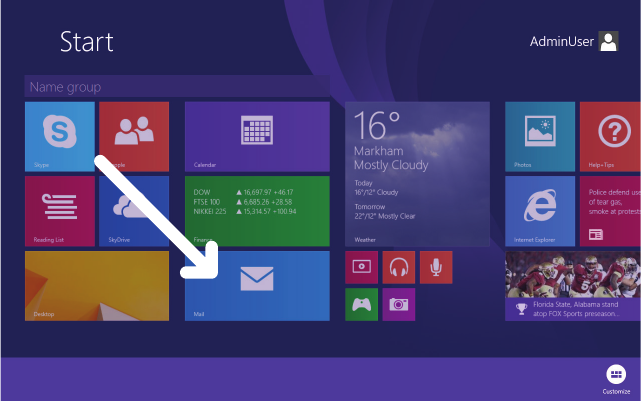
Task: Click the Customize button
Action: click(x=616, y=379)
